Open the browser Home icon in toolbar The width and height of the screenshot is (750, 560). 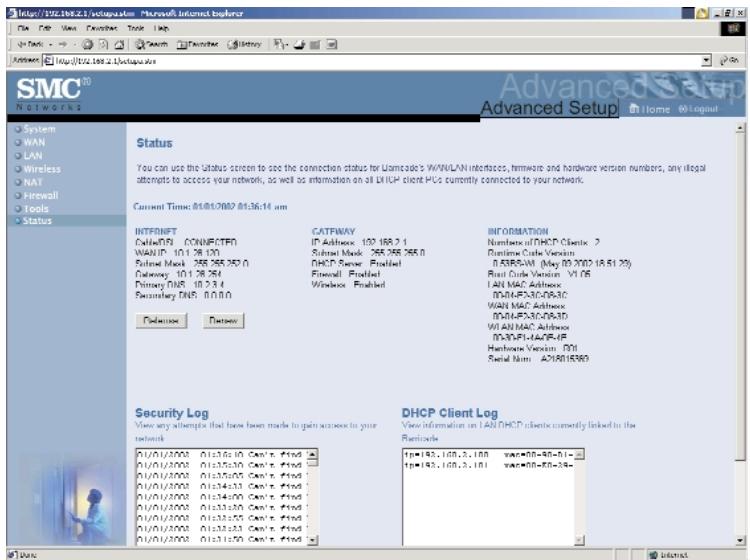(x=119, y=44)
